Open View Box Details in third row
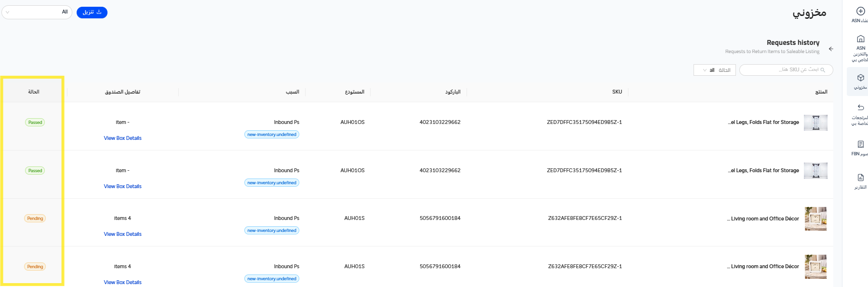 click(x=122, y=234)
